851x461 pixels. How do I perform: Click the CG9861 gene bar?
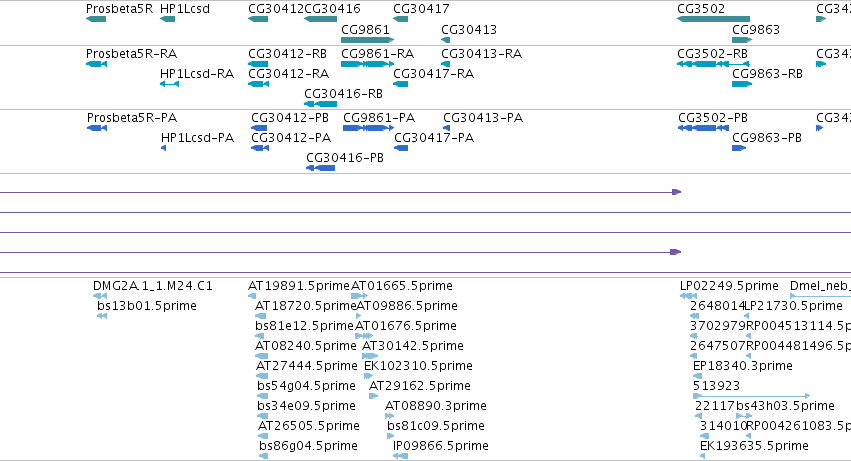click(367, 40)
